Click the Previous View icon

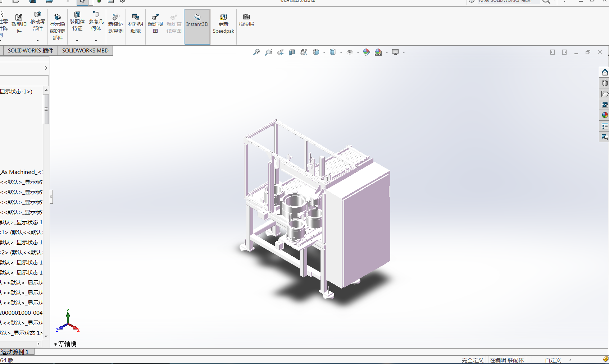coord(280,52)
